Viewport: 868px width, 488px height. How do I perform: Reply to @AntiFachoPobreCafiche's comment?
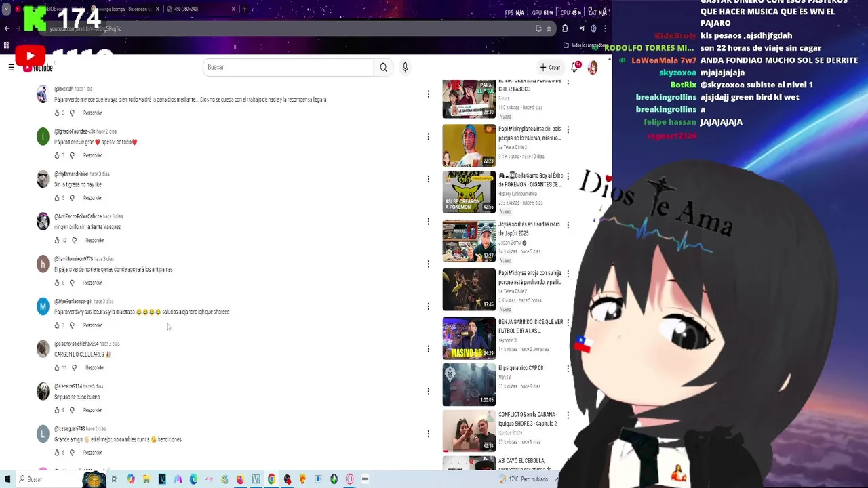(95, 240)
